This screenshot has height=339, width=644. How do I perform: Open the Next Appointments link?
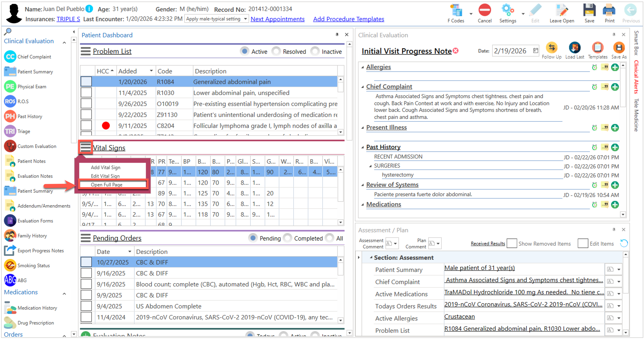point(277,19)
